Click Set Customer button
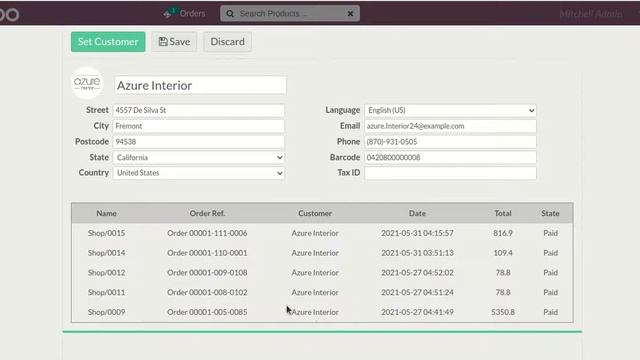The width and height of the screenshot is (640, 360). coord(108,42)
